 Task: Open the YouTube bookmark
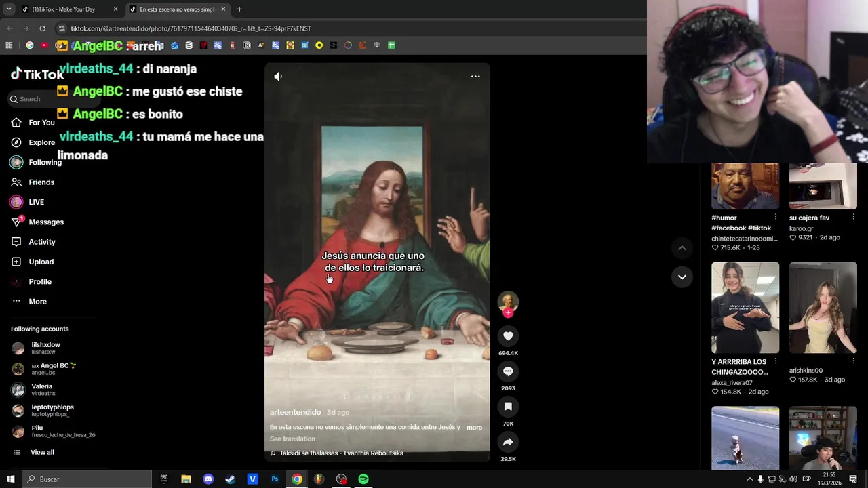(44, 45)
